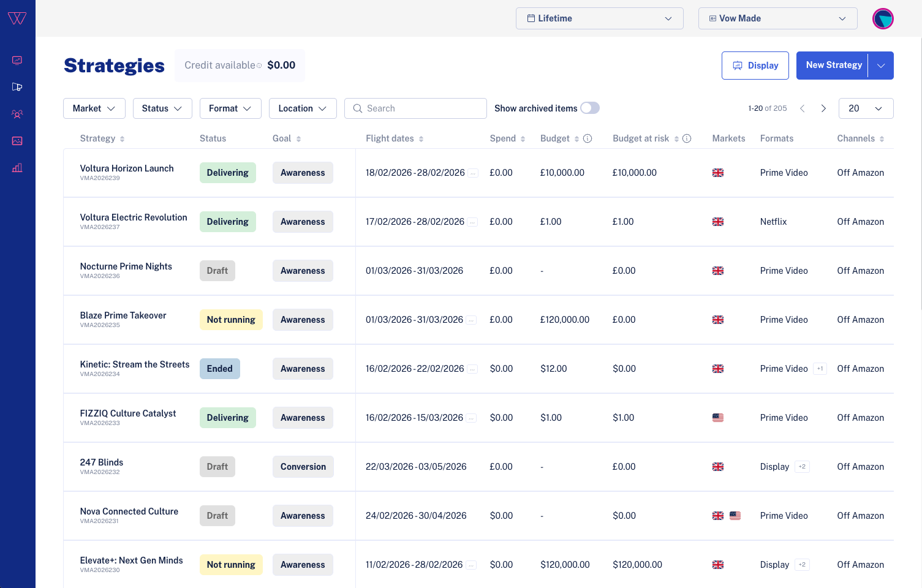Expand the Market filter dropdown
This screenshot has width=922, height=588.
point(94,108)
